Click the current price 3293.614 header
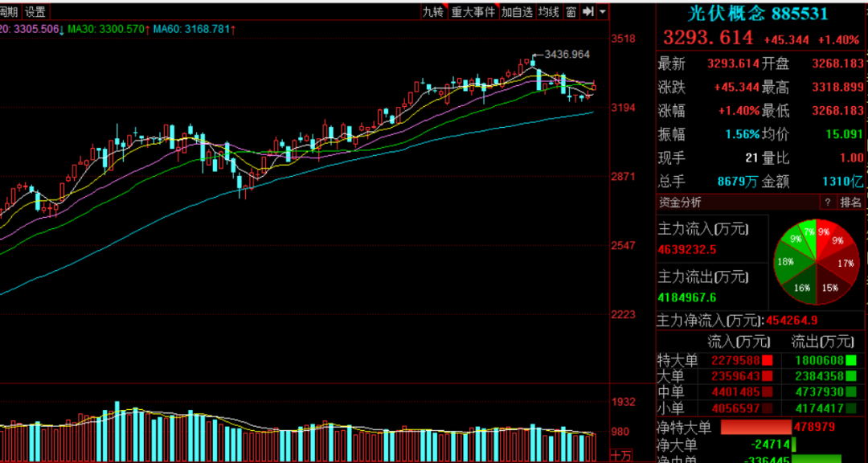The width and height of the screenshot is (868, 463). [x=708, y=38]
